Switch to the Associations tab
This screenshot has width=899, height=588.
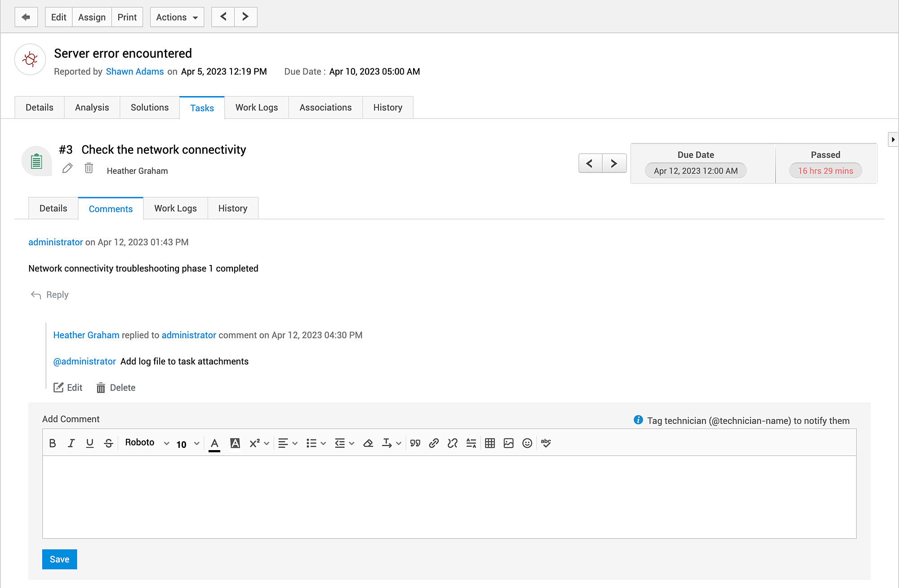(325, 107)
